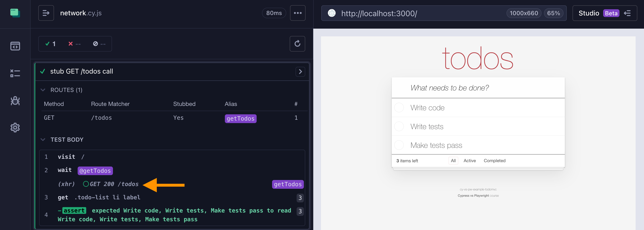Check the Make tests pass circle
644x230 pixels.
399,145
